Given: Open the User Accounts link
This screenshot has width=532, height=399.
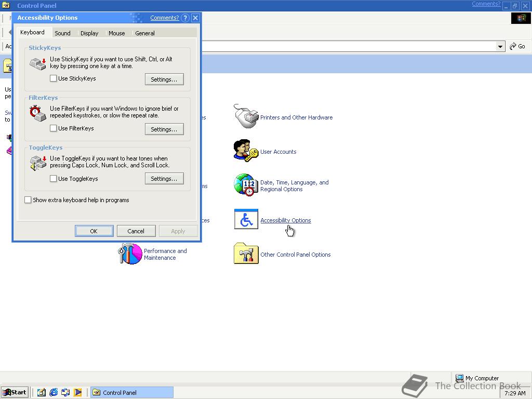Looking at the screenshot, I should coord(278,152).
